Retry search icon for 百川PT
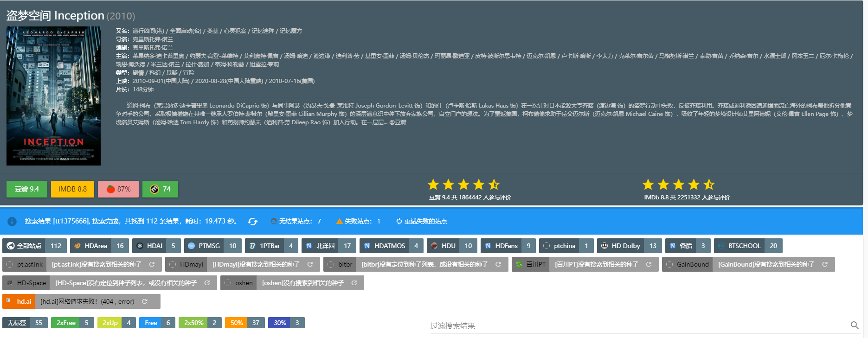 [649, 264]
